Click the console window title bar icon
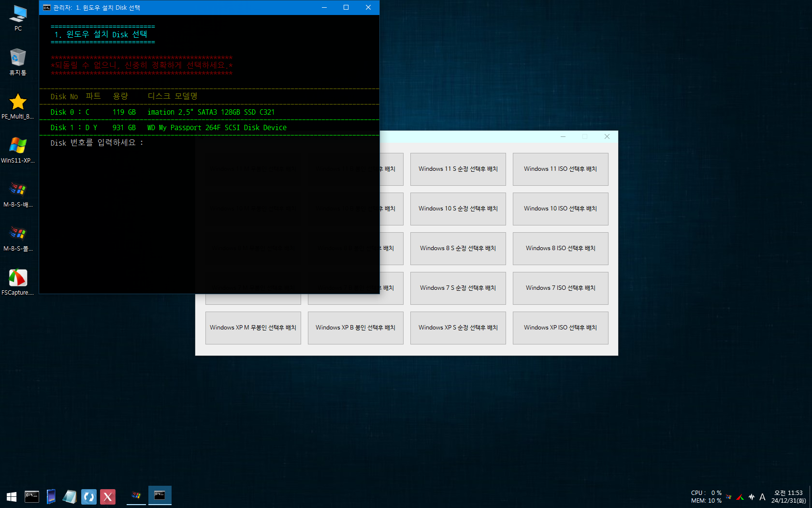The height and width of the screenshot is (508, 812). tap(47, 8)
